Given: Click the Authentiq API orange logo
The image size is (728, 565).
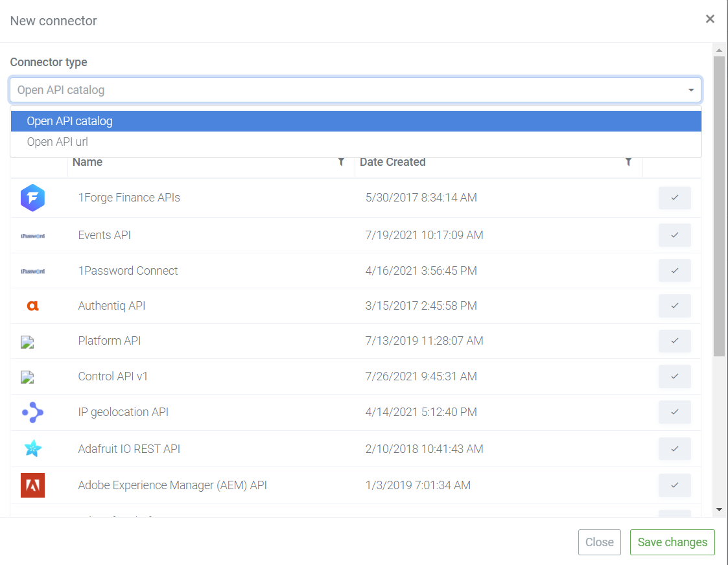Looking at the screenshot, I should 32,306.
